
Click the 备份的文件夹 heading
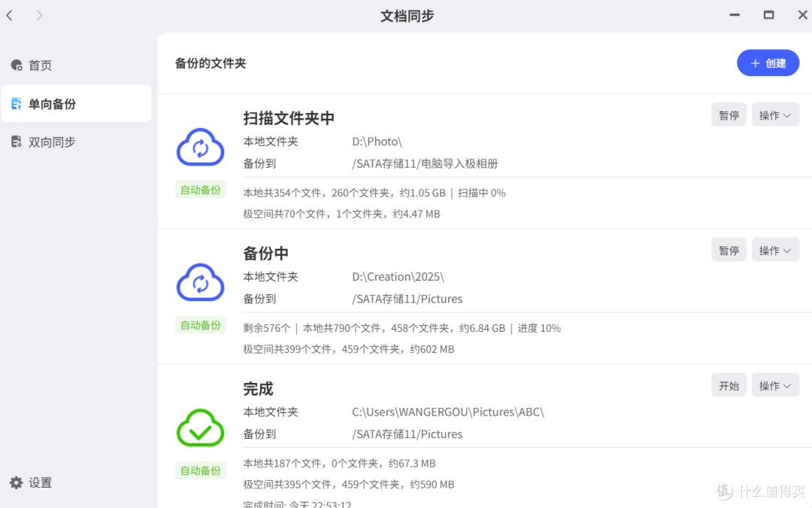click(211, 63)
